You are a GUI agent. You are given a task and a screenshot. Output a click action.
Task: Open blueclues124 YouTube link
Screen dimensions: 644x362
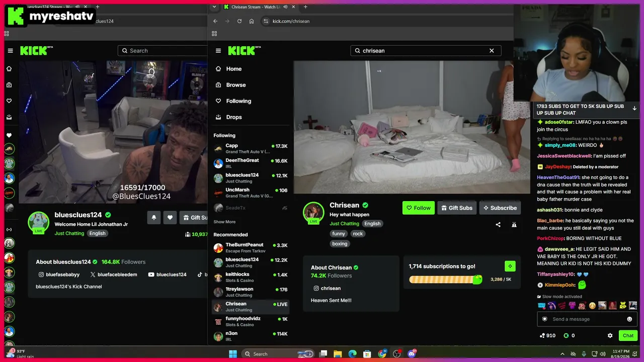(167, 275)
